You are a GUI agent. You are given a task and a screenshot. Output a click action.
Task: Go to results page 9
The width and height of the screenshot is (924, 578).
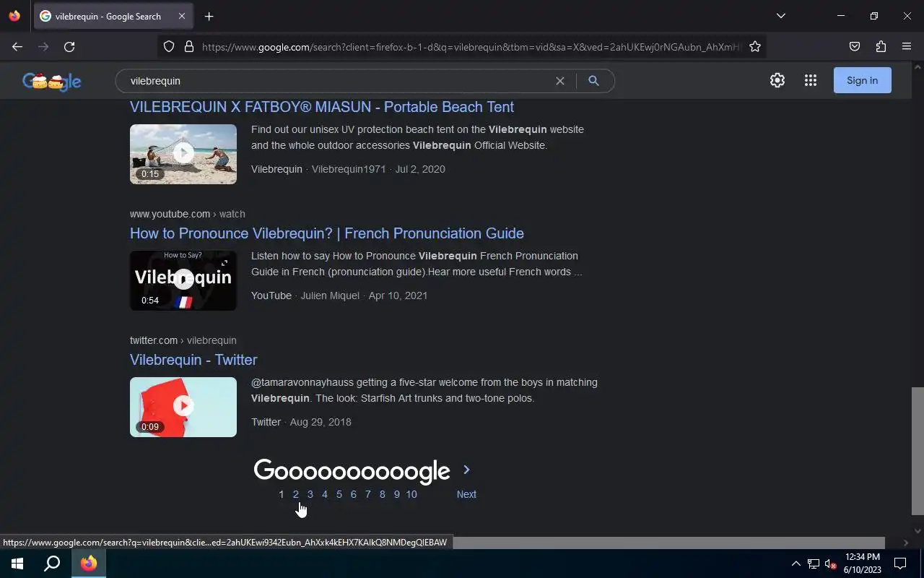396,494
